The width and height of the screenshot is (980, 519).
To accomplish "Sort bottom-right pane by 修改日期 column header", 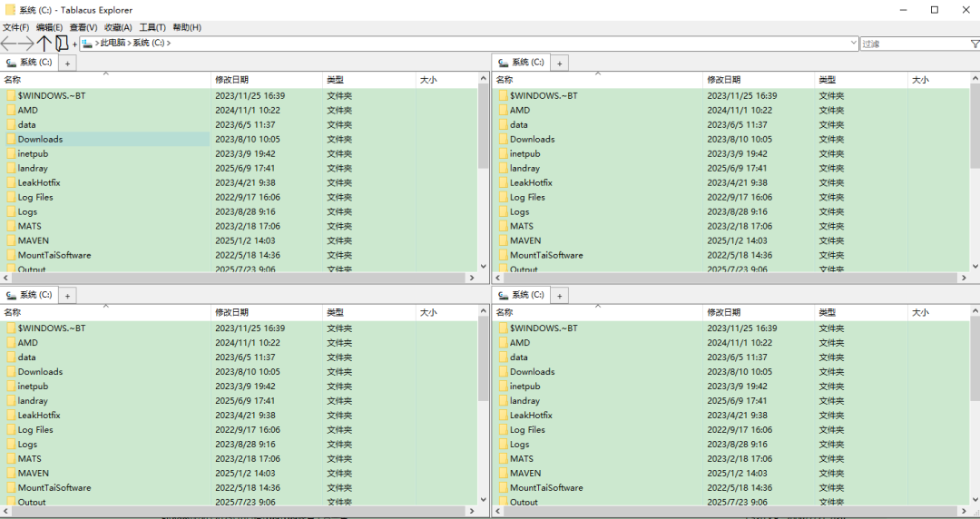I will 759,313.
